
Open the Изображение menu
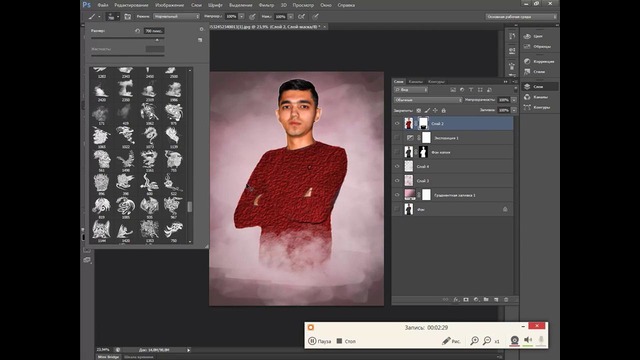(x=169, y=5)
